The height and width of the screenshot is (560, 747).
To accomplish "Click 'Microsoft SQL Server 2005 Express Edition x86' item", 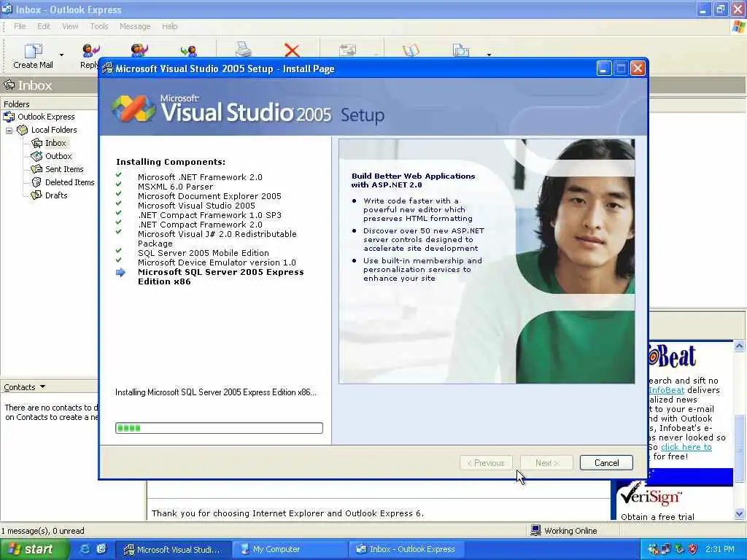I will (220, 276).
